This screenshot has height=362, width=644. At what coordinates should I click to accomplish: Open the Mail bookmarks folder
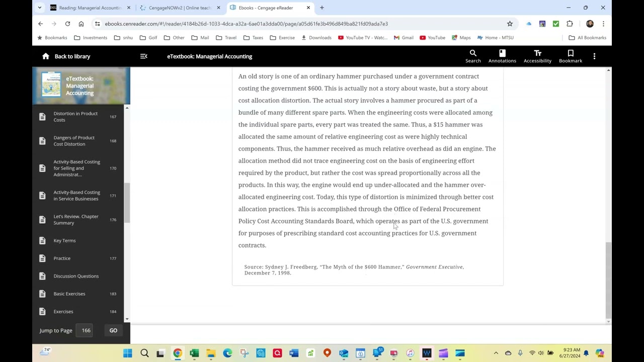[x=200, y=38]
